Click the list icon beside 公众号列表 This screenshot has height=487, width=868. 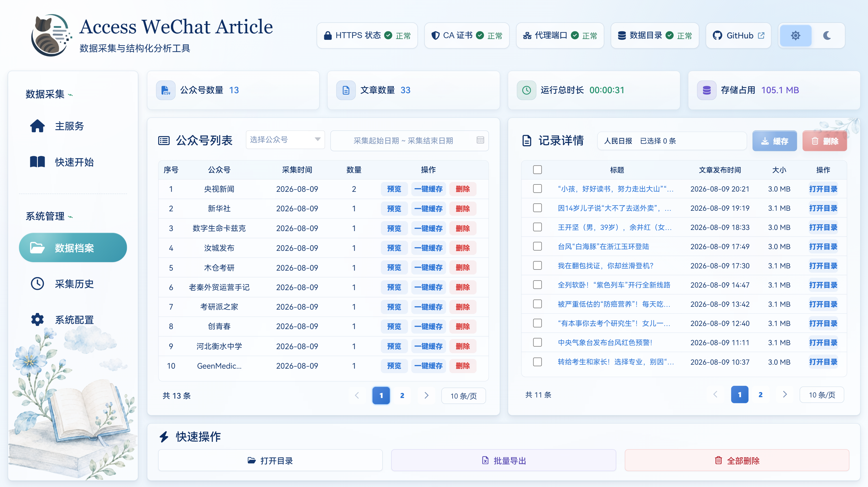click(164, 140)
